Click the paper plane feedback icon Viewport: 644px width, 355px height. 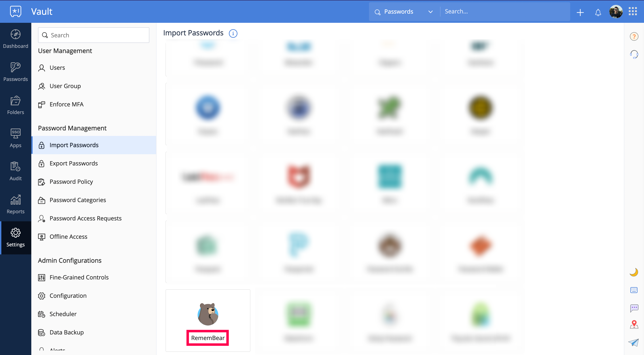[633, 342]
